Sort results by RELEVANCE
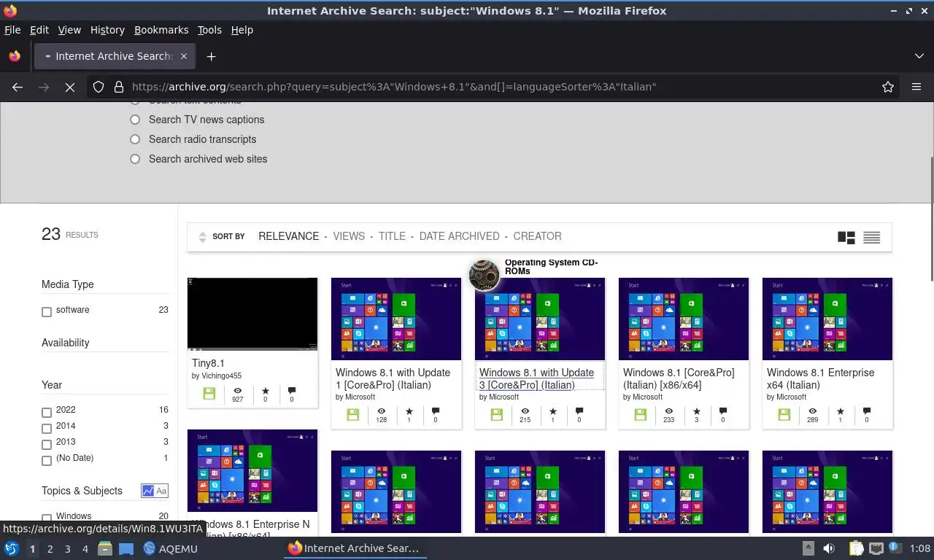934x560 pixels. click(x=289, y=236)
